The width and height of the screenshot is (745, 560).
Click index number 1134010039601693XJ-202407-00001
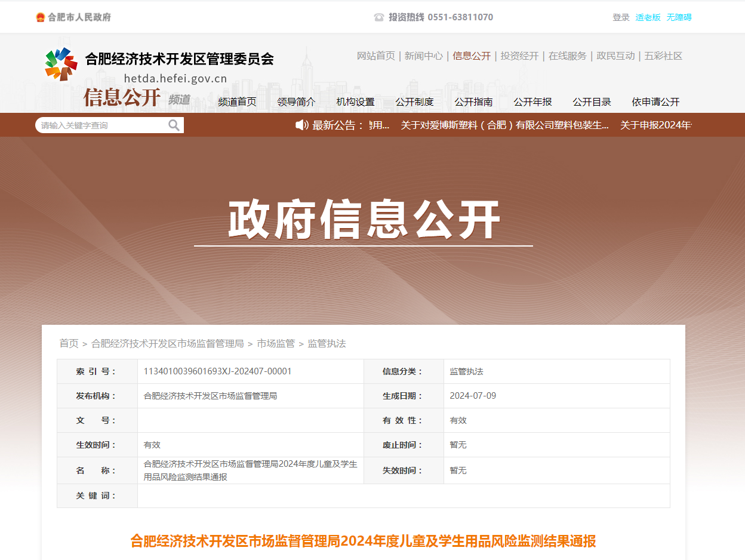coord(217,371)
